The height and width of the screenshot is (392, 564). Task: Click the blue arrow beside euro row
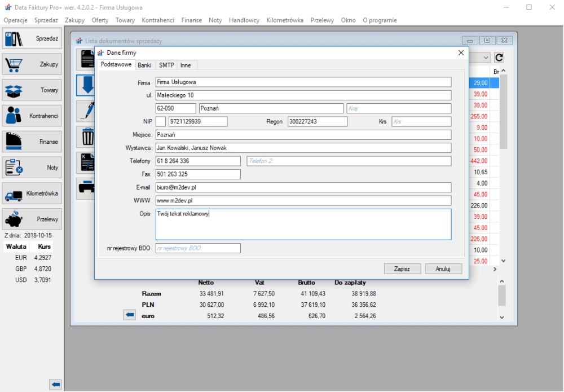tap(129, 315)
